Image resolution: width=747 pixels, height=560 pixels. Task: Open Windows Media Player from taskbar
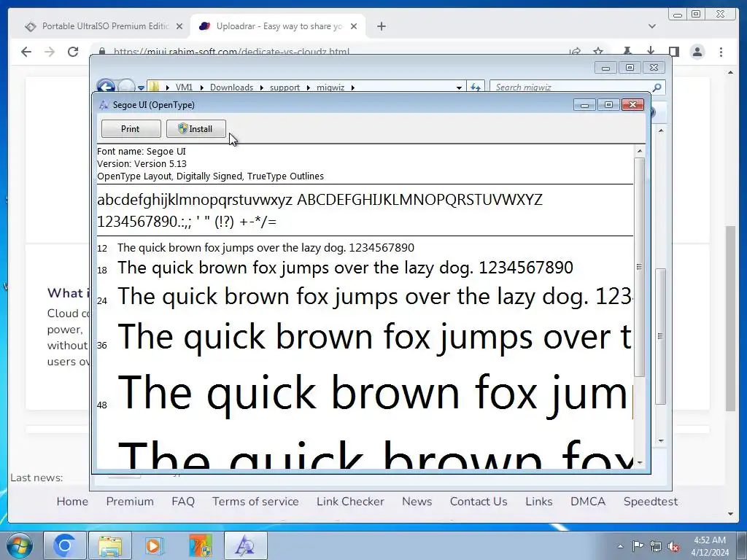click(x=154, y=545)
